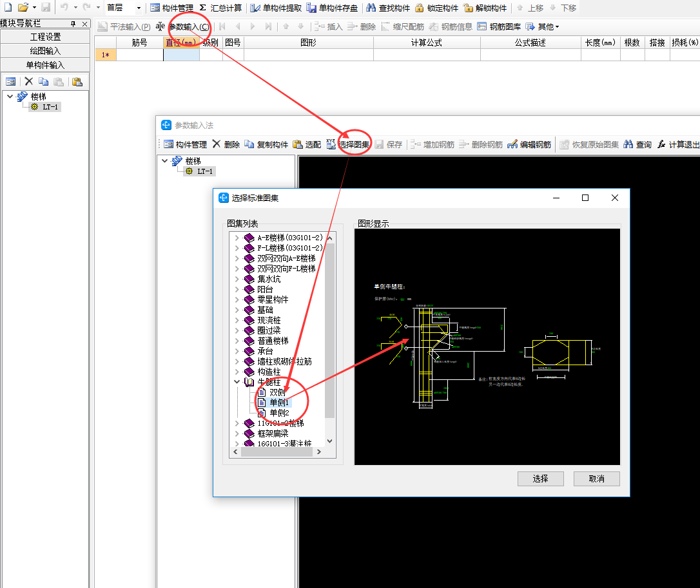Image resolution: width=700 pixels, height=588 pixels.
Task: Click the 图形显示 preview drawing
Action: click(487, 346)
